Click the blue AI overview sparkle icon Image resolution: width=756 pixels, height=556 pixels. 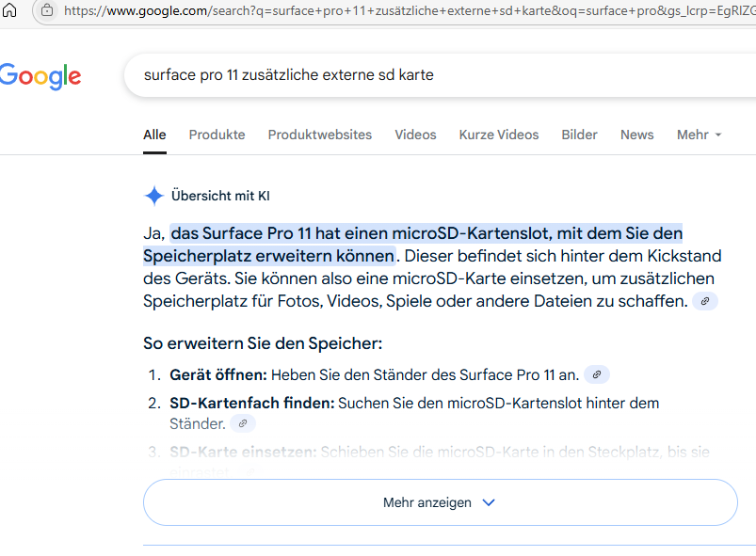[x=154, y=196]
